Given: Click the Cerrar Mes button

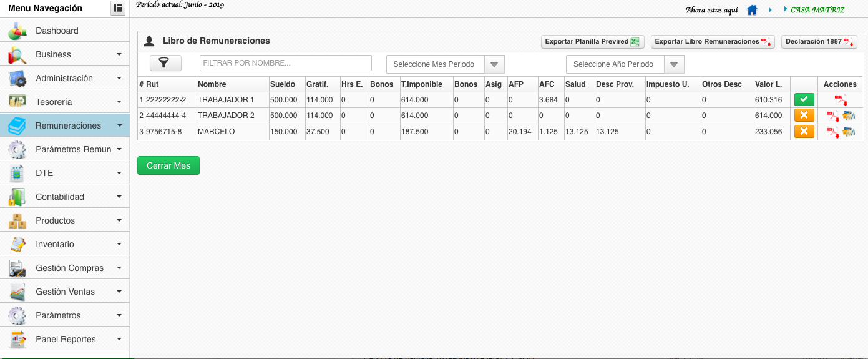Looking at the screenshot, I should click(x=168, y=165).
